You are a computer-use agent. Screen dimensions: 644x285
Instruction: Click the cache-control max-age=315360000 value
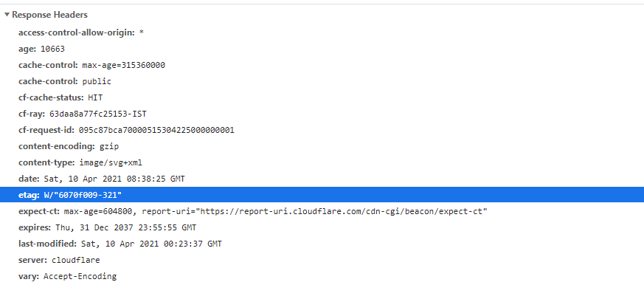pos(124,65)
